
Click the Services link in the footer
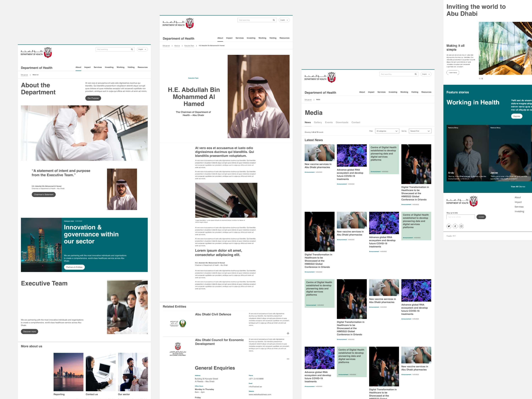click(x=519, y=207)
